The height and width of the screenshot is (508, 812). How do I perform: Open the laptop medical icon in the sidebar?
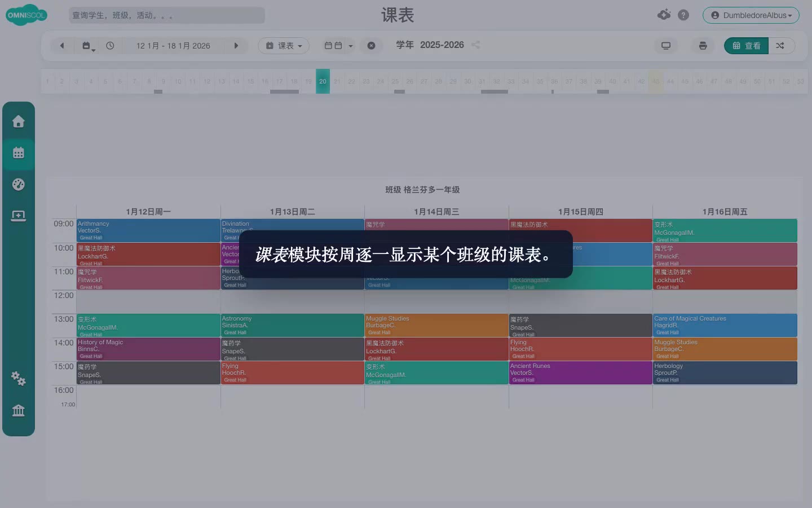[x=19, y=216]
